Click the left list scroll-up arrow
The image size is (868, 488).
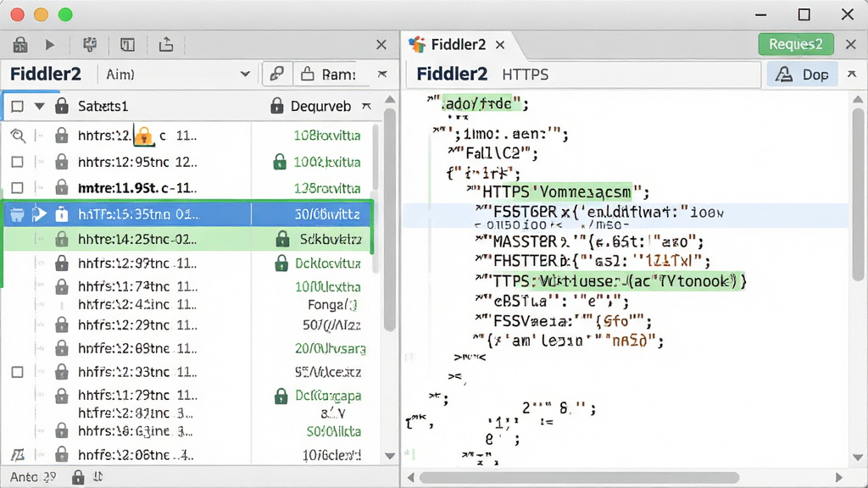390,100
